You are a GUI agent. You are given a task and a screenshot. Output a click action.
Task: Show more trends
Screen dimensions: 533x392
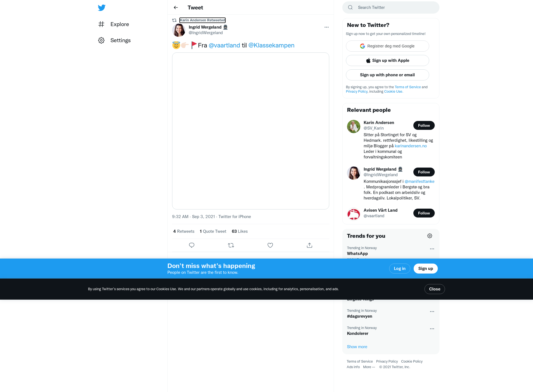click(x=357, y=347)
